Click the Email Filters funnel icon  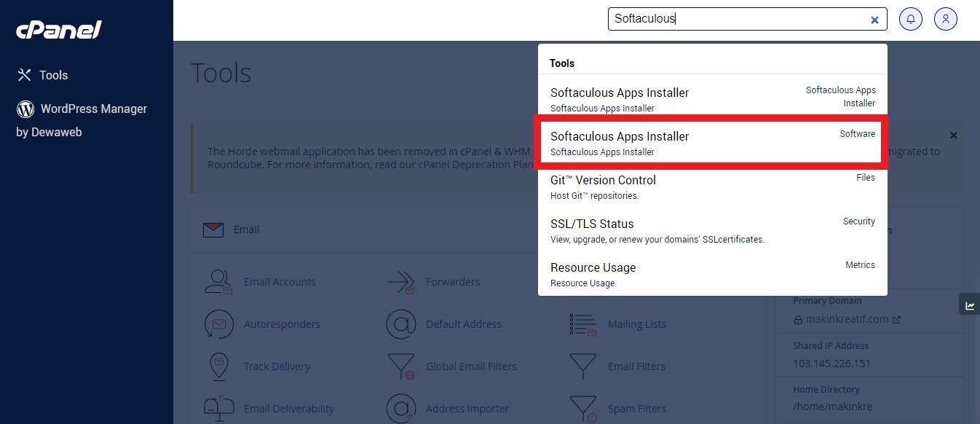click(583, 366)
